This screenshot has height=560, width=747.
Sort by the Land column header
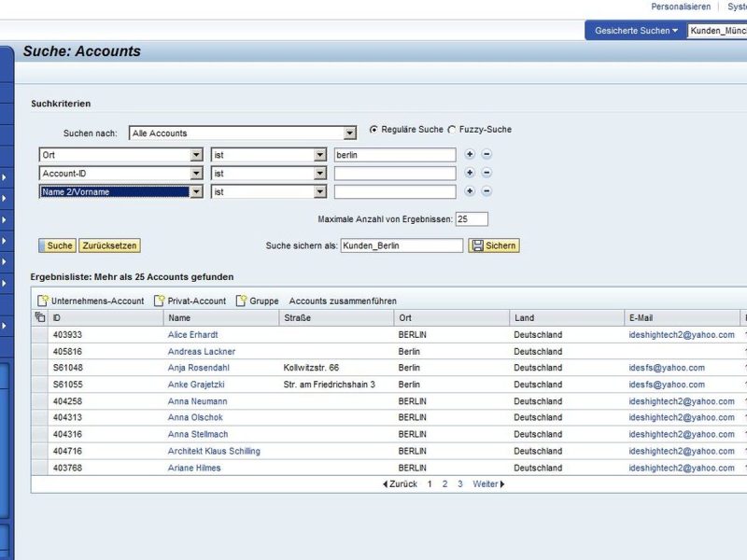[x=567, y=317]
